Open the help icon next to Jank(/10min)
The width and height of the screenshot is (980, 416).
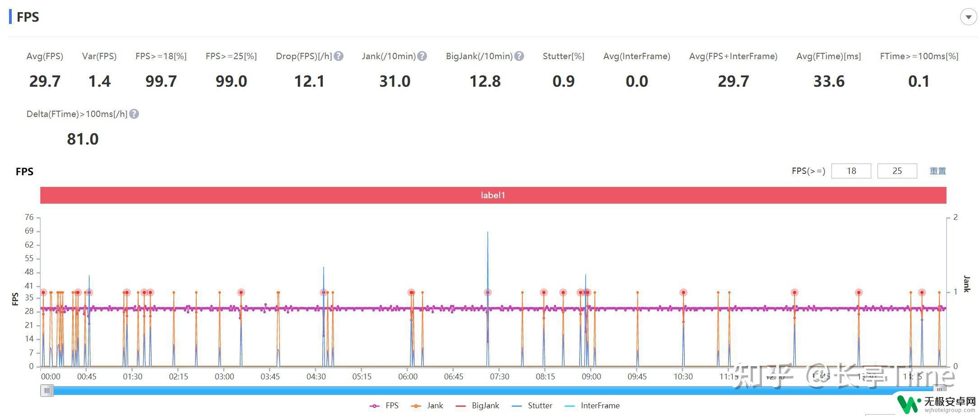coord(422,56)
